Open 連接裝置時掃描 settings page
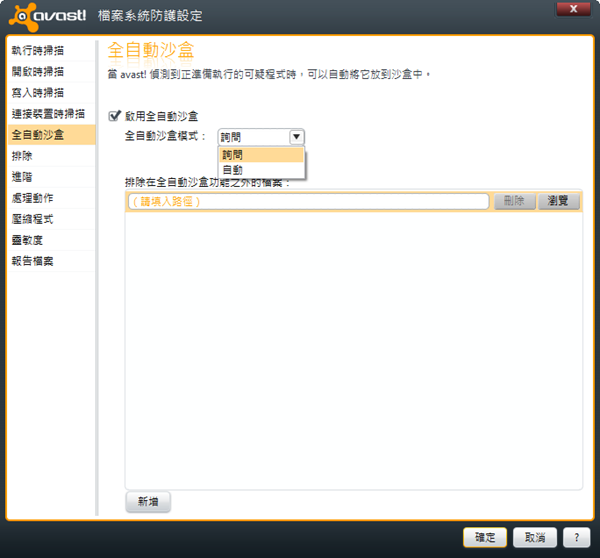Viewport: 600px width, 558px height. pos(51,114)
